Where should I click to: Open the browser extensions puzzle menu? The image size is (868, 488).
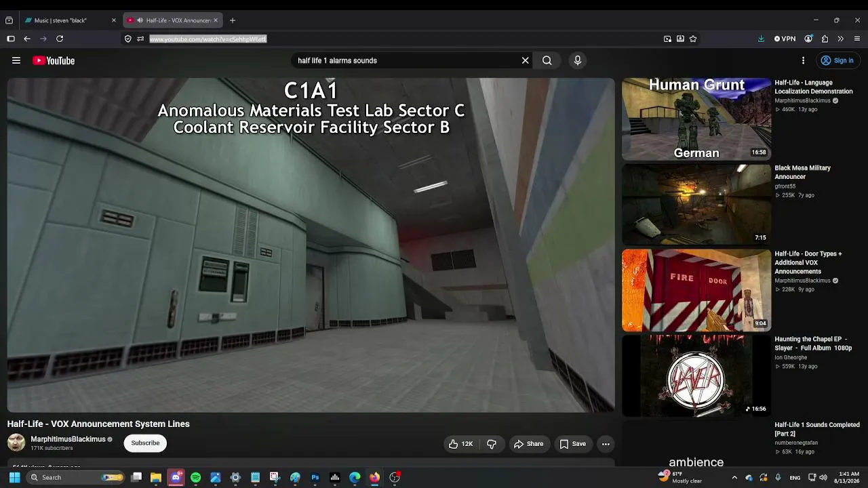(825, 39)
